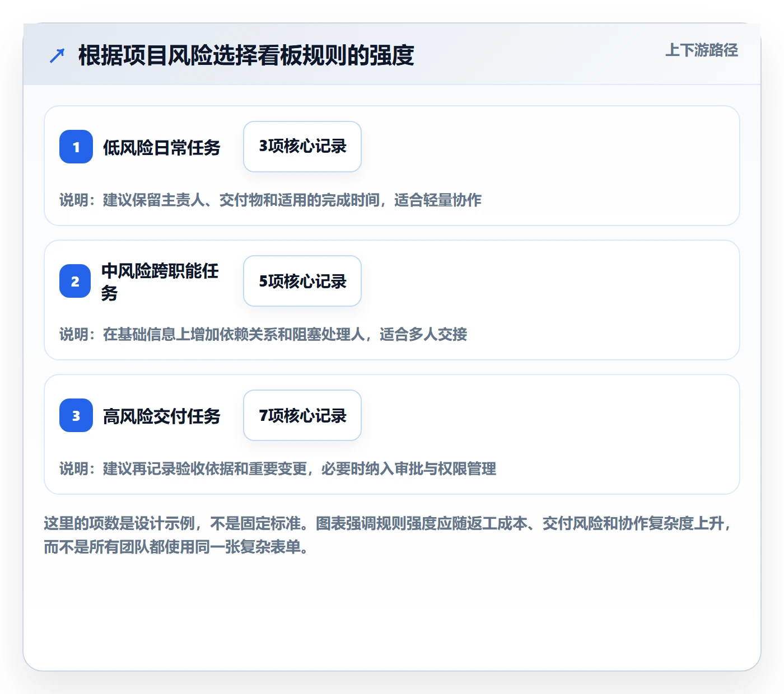The height and width of the screenshot is (694, 784).
Task: Click the title 根据项目风险选择看板规则的强度
Action: pyautogui.click(x=246, y=55)
